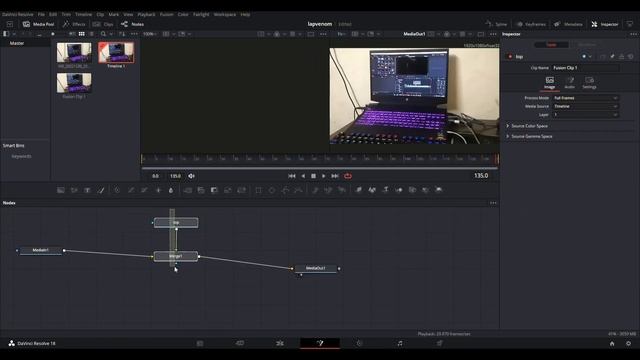Switch to the Fairlight page music icon
Viewport: 640px width, 360px height.
click(x=400, y=343)
